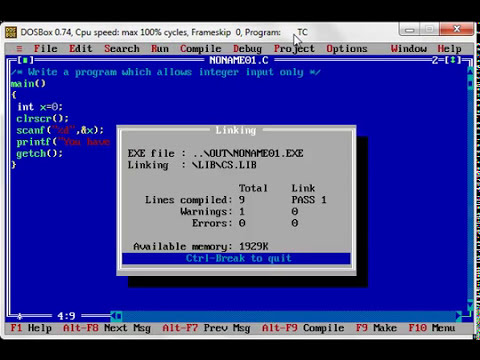Click the Linking path \LIB\CS.LIB
The image size is (480, 360).
pyautogui.click(x=224, y=165)
